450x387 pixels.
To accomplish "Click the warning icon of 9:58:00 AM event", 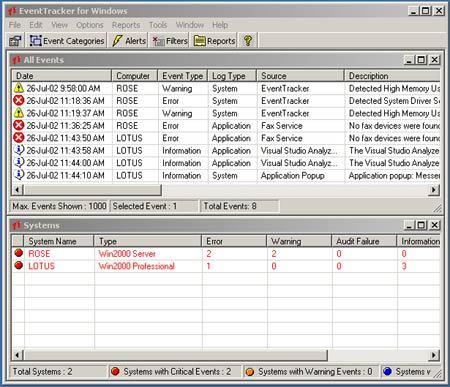I will (19, 88).
